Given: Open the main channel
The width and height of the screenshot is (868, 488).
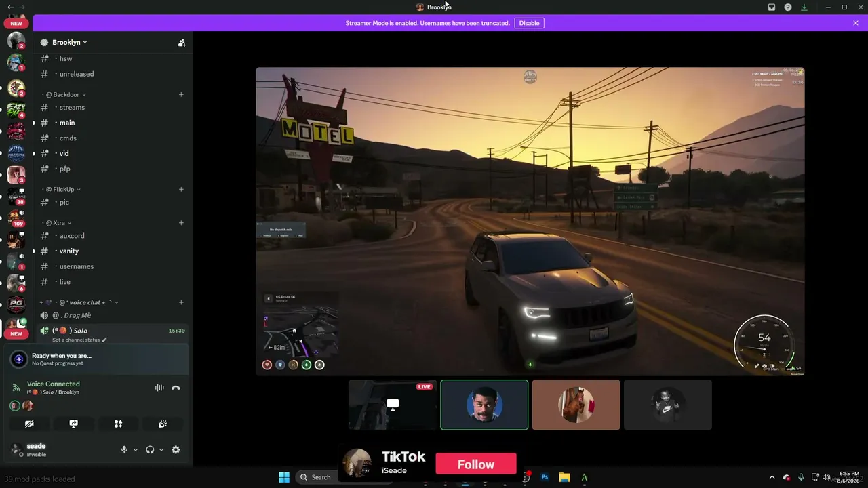Looking at the screenshot, I should tap(112, 123).
